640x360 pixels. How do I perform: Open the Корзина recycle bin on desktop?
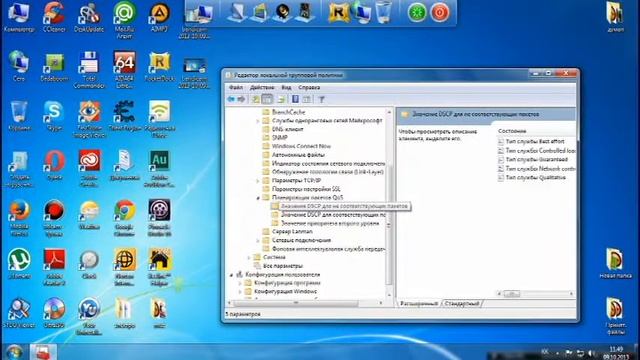(19, 116)
